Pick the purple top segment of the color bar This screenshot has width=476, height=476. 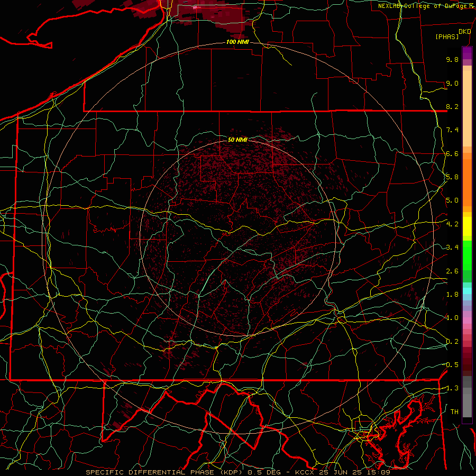point(467,53)
